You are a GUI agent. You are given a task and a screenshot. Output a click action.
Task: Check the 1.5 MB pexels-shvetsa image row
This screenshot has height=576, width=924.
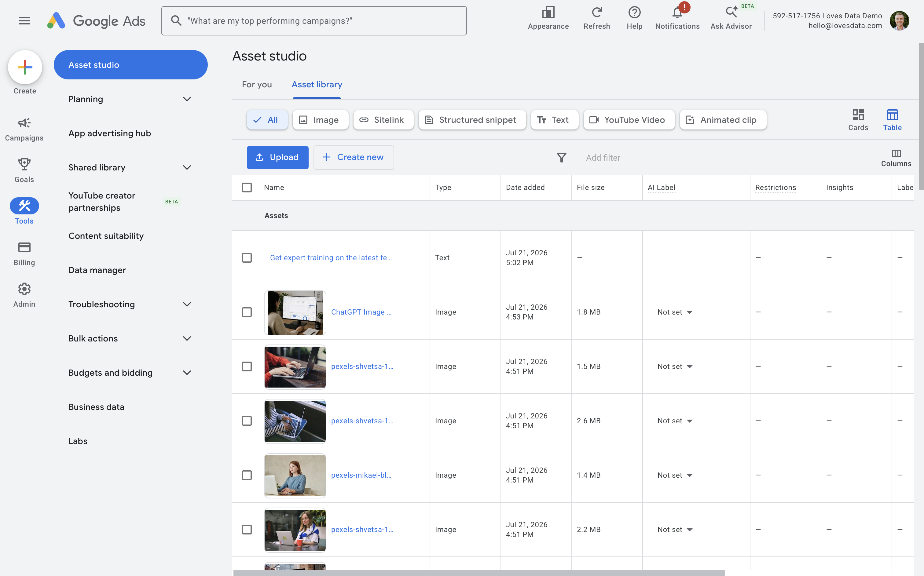point(247,366)
